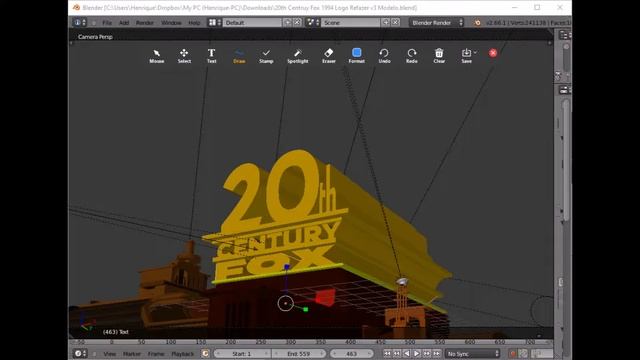Jump to the next keyframe
Image resolution: width=640 pixels, height=360 pixels.
pos(427,353)
